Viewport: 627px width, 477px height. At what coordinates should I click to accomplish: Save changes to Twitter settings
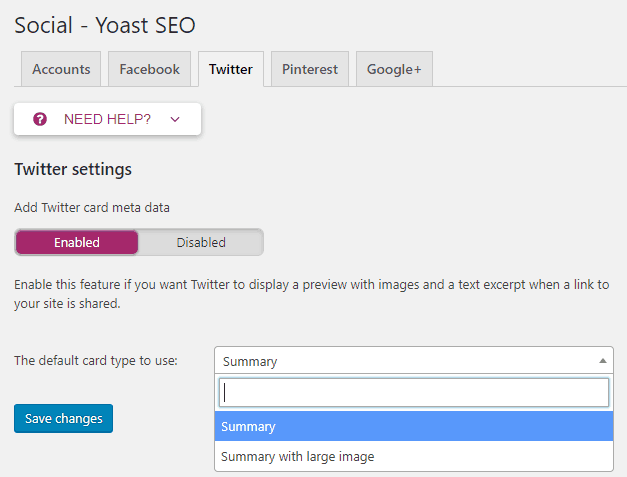tap(64, 418)
